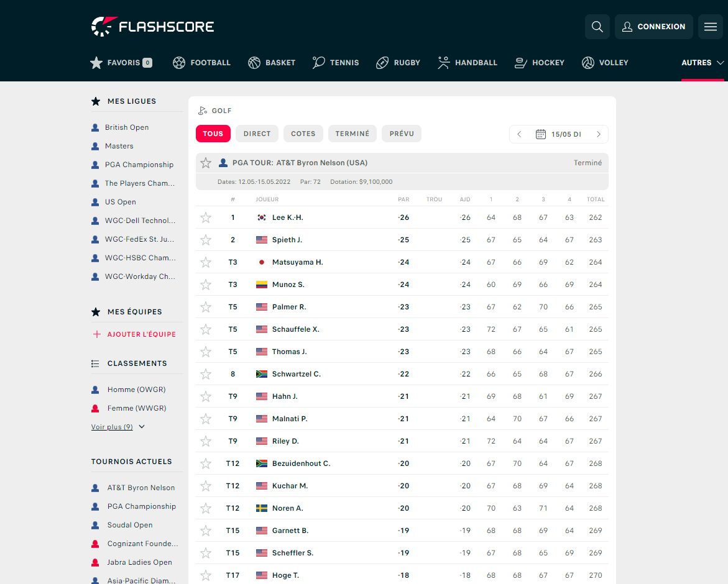
Task: Click the Rugby menu item
Action: click(399, 63)
